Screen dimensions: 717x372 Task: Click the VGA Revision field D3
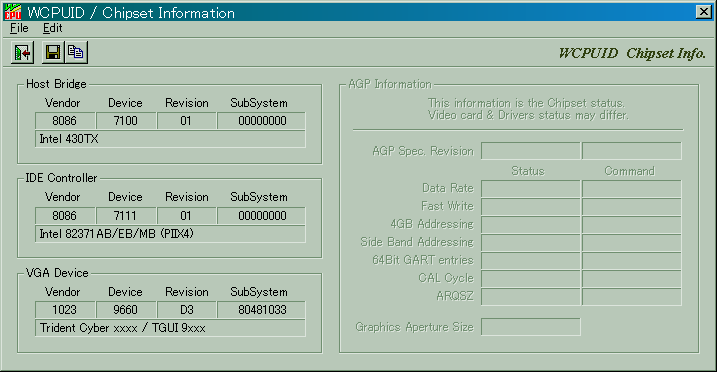pyautogui.click(x=187, y=310)
